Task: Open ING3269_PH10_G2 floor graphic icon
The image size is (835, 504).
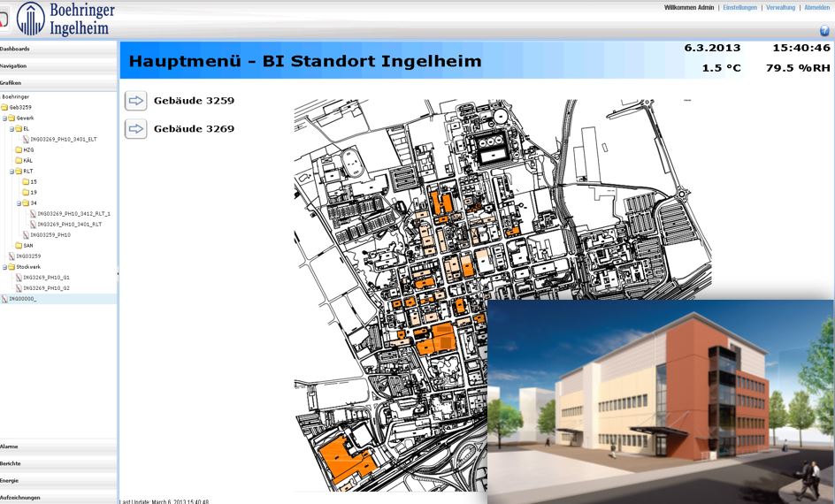Action: point(19,288)
